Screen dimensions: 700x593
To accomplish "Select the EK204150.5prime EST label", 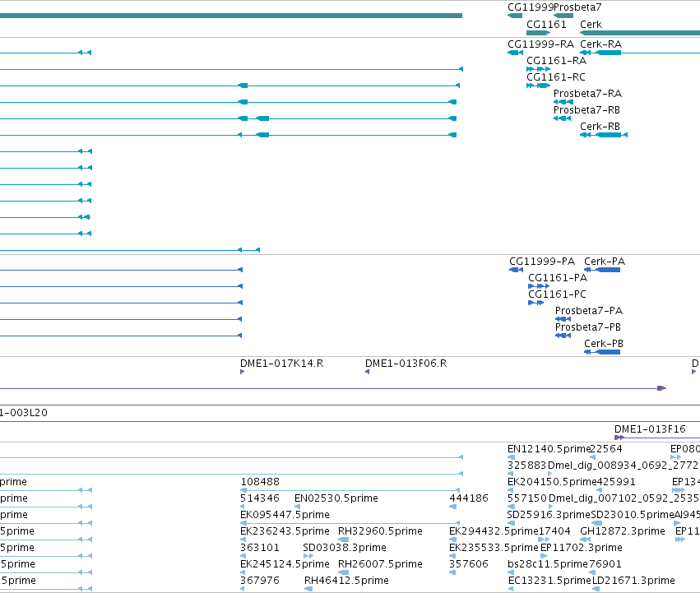I will 552,482.
